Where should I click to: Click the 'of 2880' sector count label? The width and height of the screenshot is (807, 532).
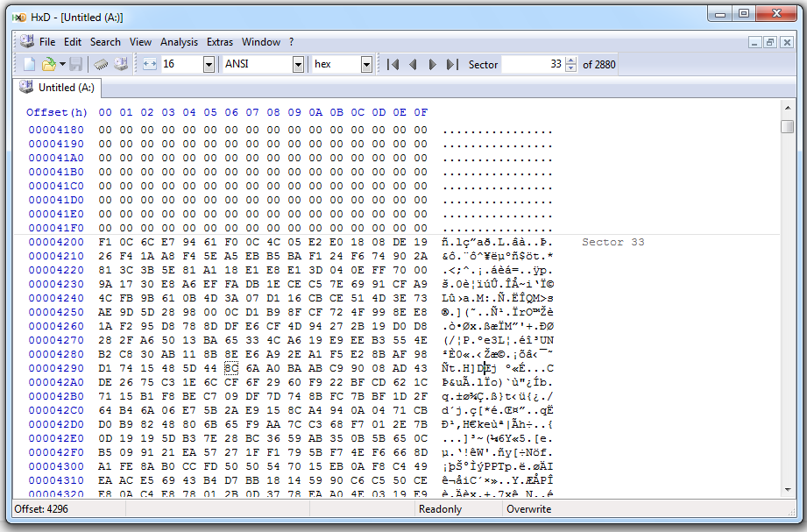coord(599,64)
